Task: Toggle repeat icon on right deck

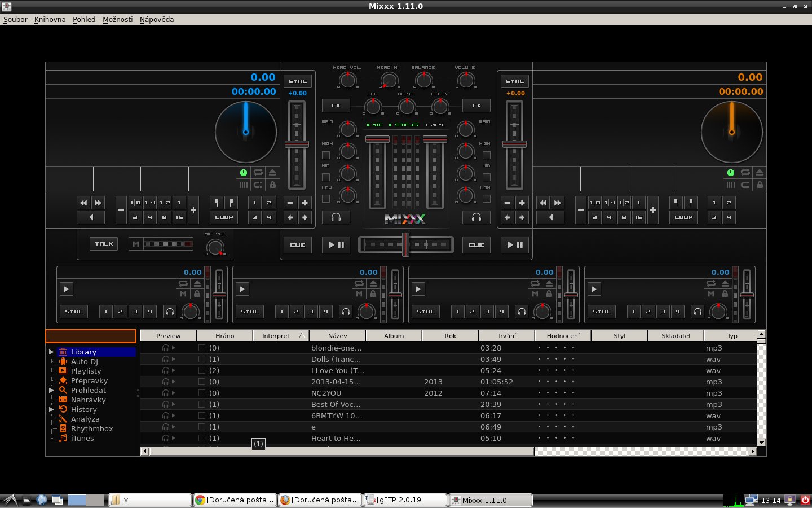Action: [x=745, y=173]
